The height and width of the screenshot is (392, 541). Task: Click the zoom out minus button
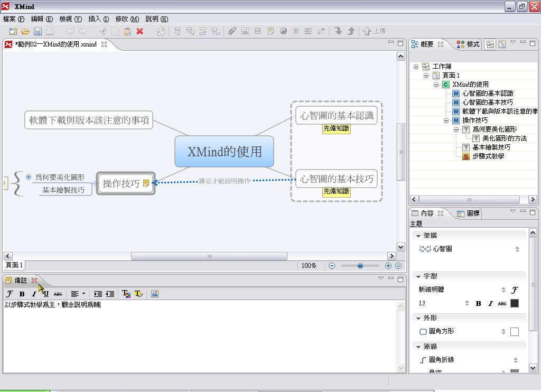[x=332, y=266]
